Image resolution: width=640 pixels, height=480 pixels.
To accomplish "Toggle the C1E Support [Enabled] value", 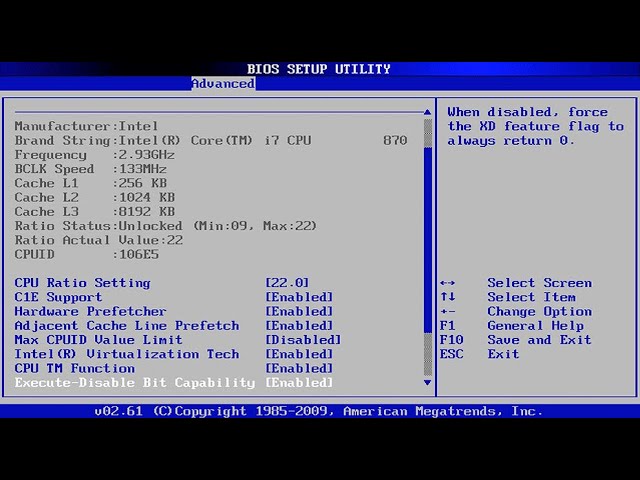I will pos(299,297).
